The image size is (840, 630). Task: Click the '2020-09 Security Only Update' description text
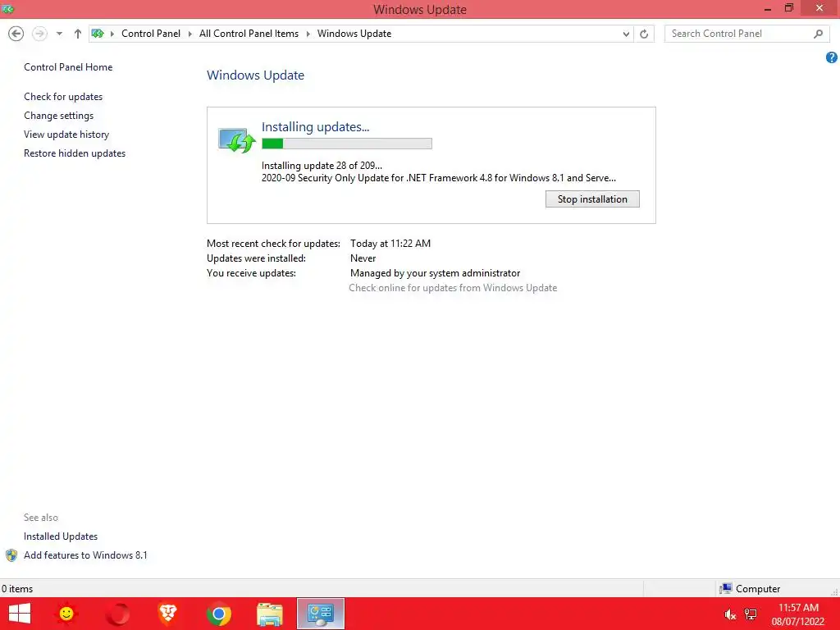pos(438,178)
